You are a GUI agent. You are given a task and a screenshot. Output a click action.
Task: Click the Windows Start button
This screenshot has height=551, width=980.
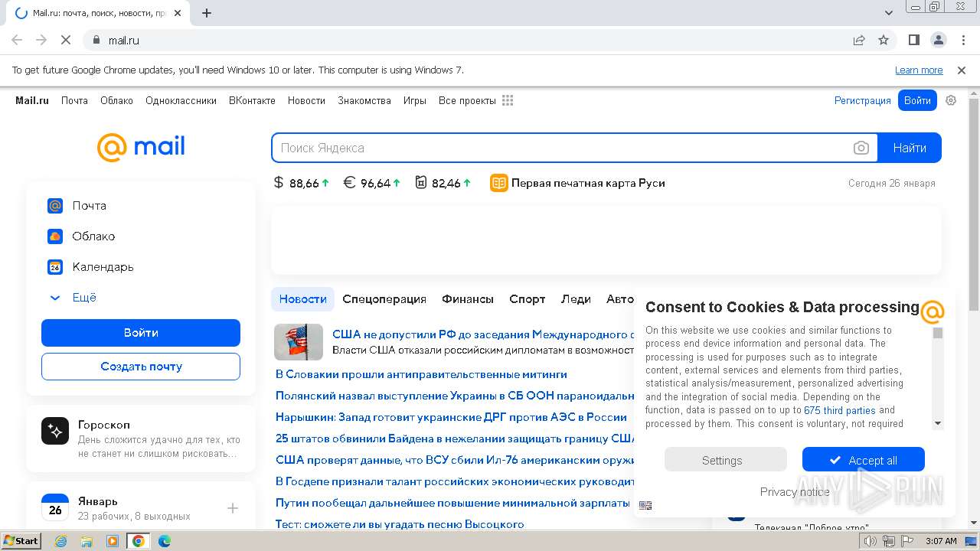point(21,541)
